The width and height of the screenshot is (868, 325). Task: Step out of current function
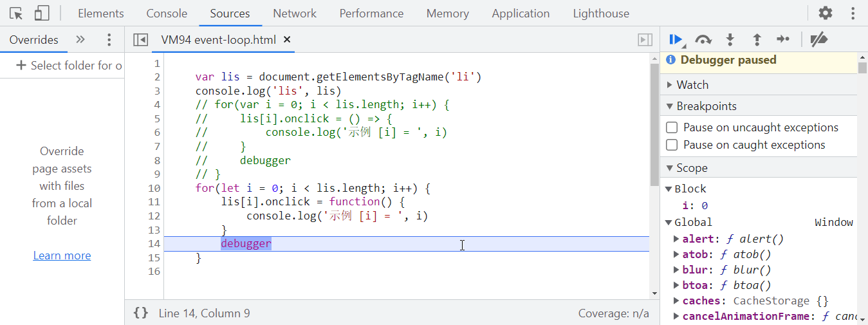[x=757, y=40]
